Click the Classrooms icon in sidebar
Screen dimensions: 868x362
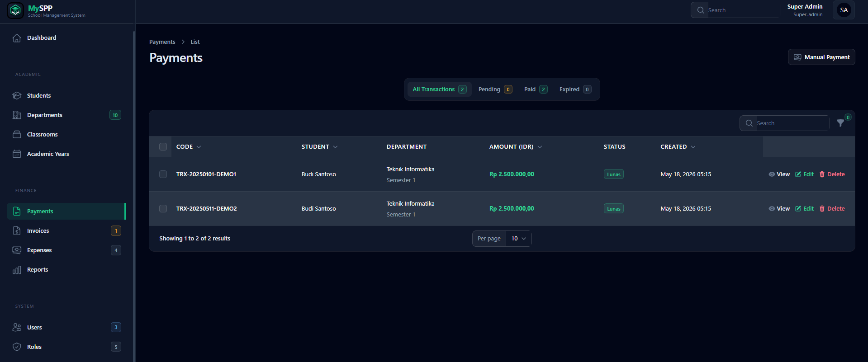(x=17, y=135)
